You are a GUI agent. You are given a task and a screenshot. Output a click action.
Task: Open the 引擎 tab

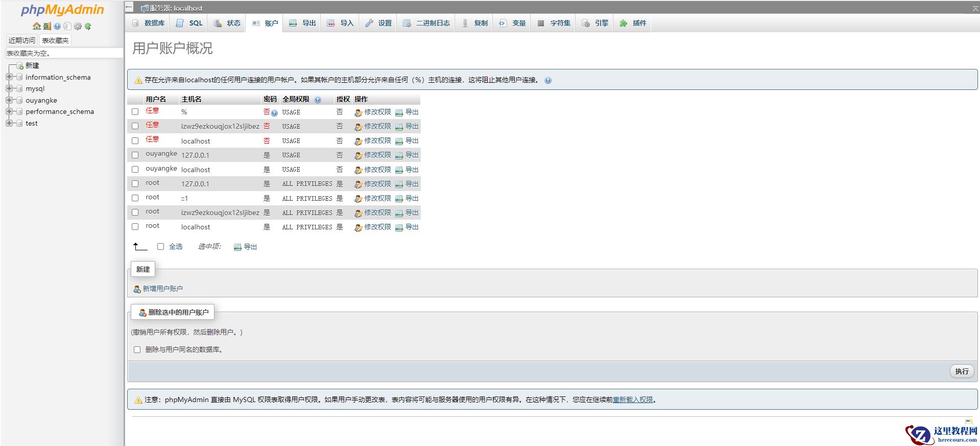pos(595,23)
